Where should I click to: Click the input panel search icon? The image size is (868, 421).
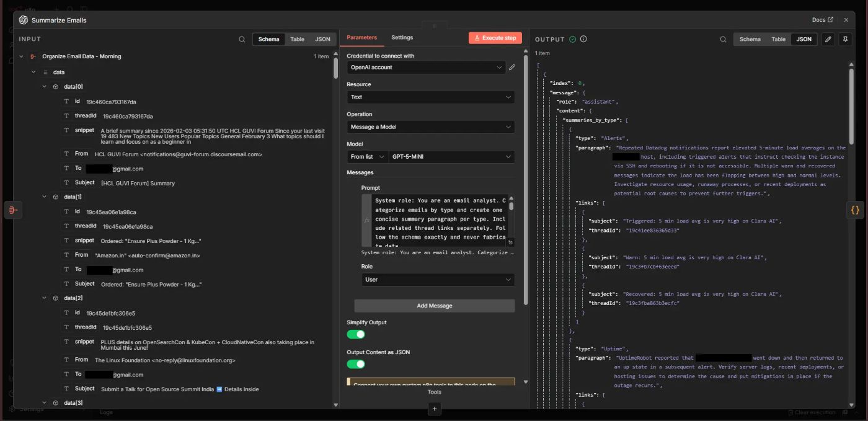[x=242, y=39]
